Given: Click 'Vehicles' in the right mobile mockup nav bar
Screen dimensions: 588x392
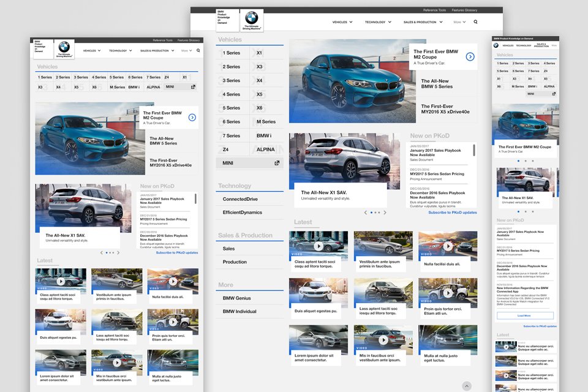Looking at the screenshot, I should 508,45.
